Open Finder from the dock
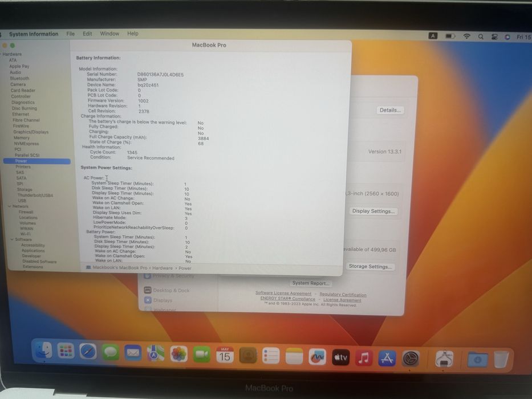This screenshot has height=399, width=532. point(44,351)
